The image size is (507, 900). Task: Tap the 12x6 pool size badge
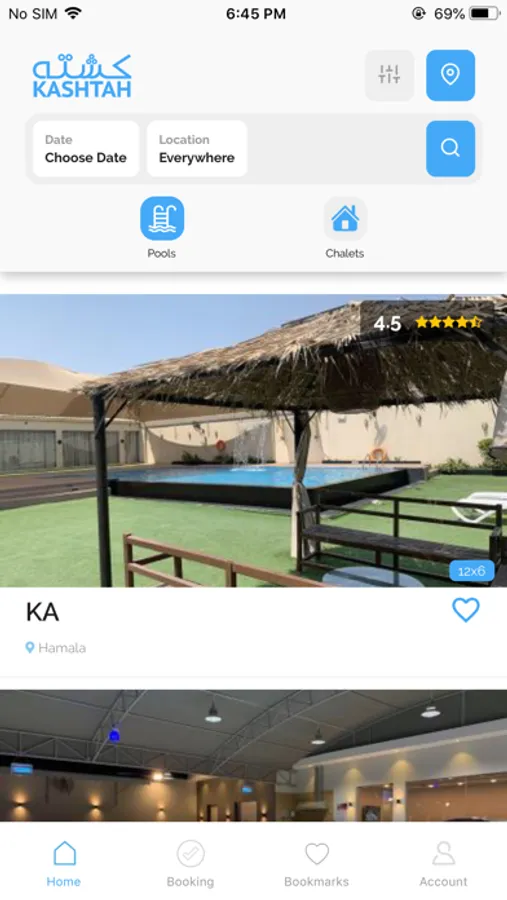pyautogui.click(x=471, y=571)
